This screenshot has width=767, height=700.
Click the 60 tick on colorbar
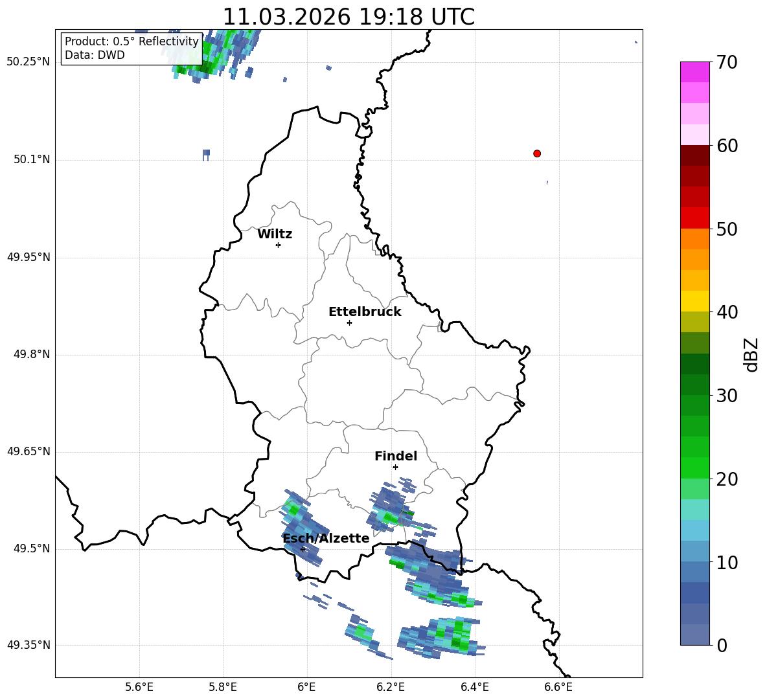[x=726, y=146]
